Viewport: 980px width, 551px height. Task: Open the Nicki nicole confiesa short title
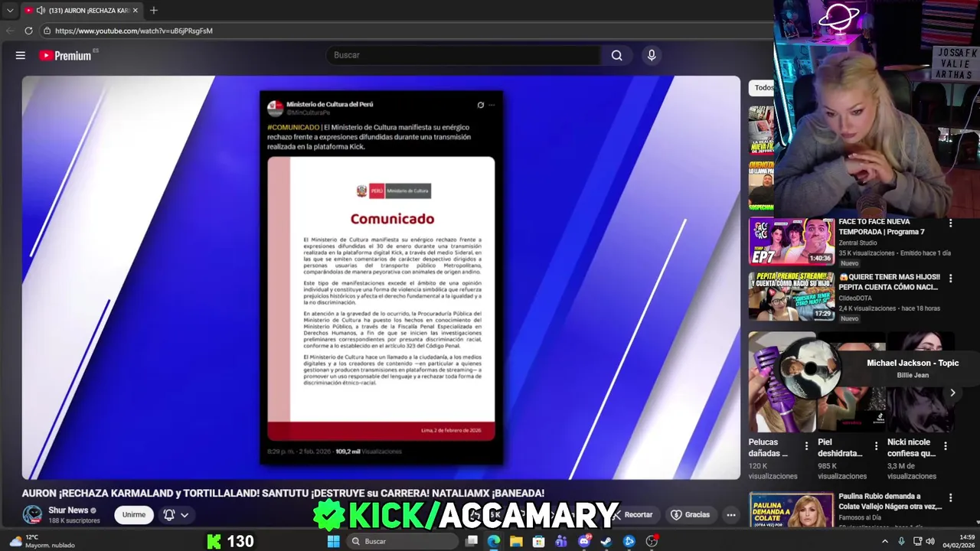911,448
